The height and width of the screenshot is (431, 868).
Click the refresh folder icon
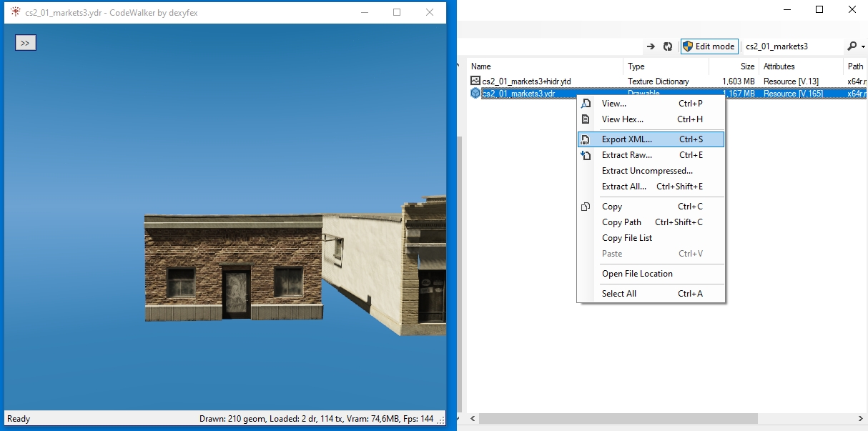click(x=668, y=46)
